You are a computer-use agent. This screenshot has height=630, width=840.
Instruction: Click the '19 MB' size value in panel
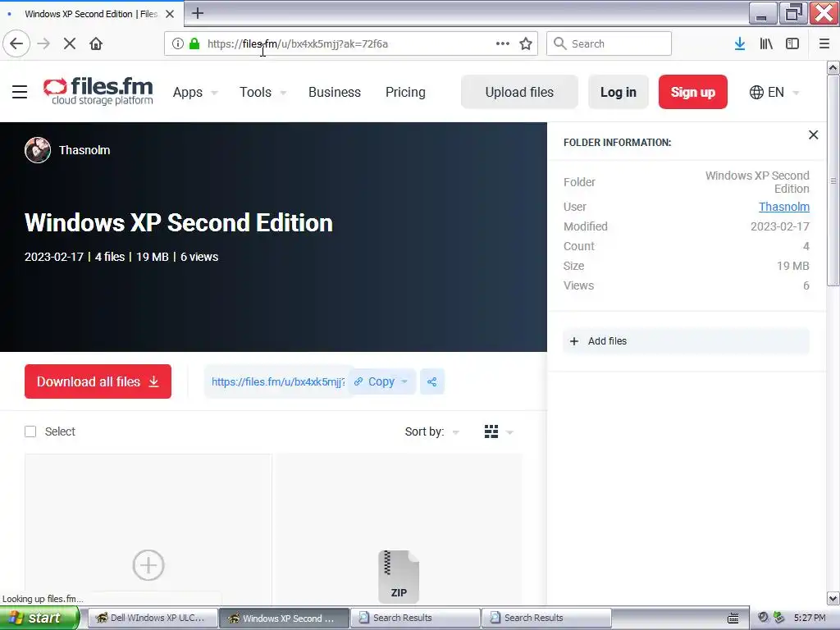coord(793,266)
